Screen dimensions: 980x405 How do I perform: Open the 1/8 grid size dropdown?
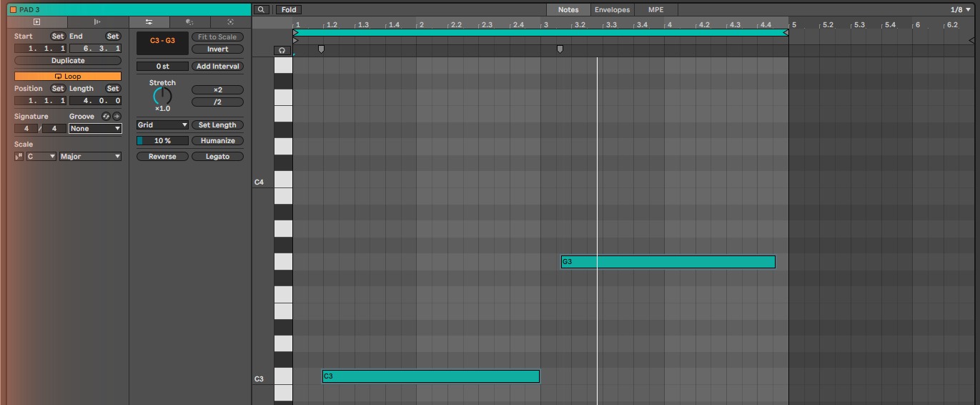point(961,9)
